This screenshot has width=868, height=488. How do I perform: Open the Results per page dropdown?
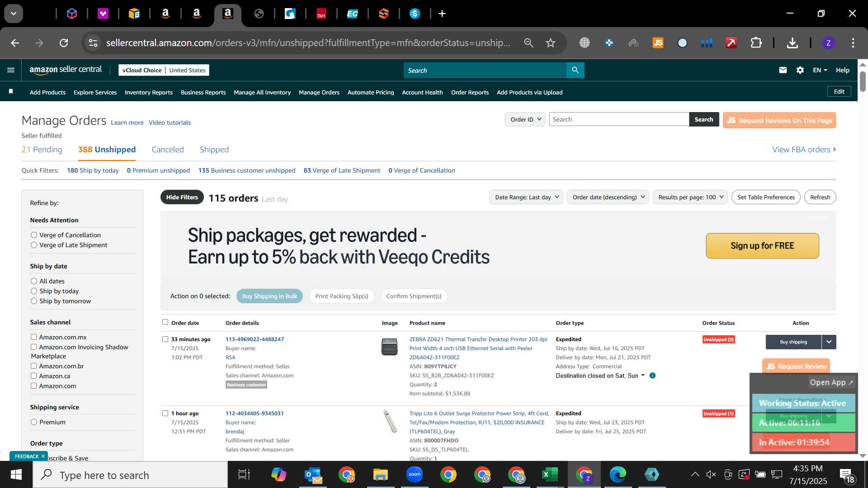tap(690, 197)
